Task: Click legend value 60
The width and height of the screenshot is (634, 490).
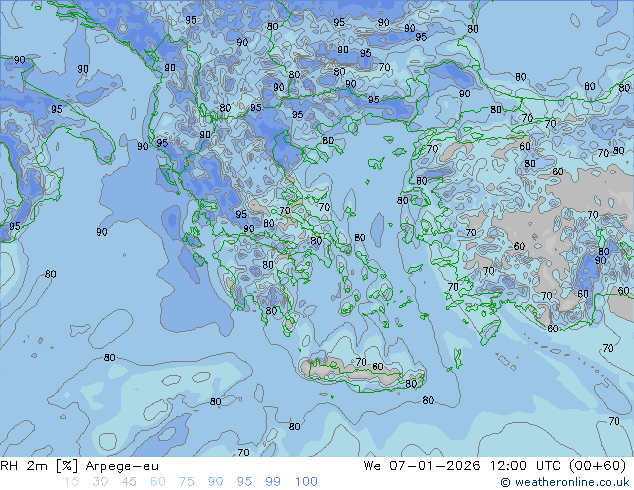Action: click(158, 482)
